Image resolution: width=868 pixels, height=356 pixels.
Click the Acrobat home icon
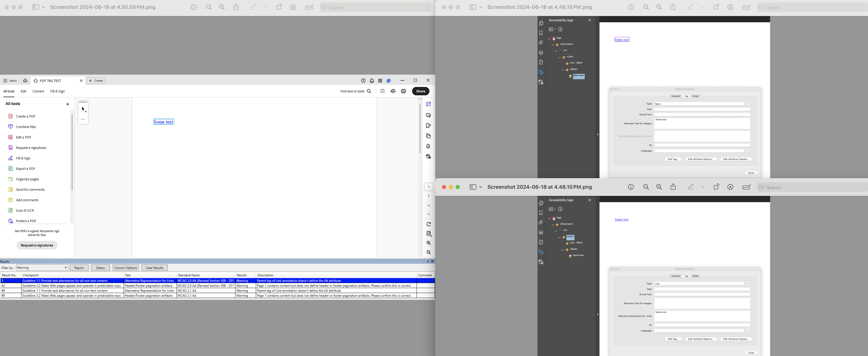[x=25, y=81]
